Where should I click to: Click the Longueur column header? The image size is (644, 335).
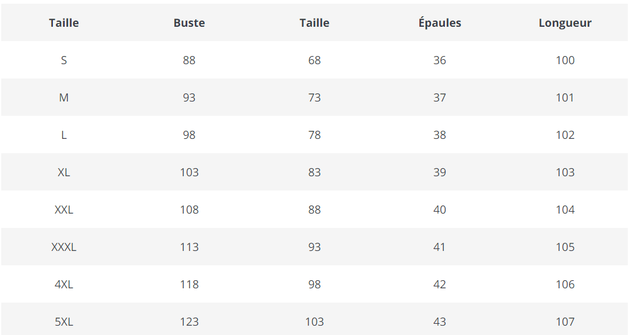pos(565,23)
